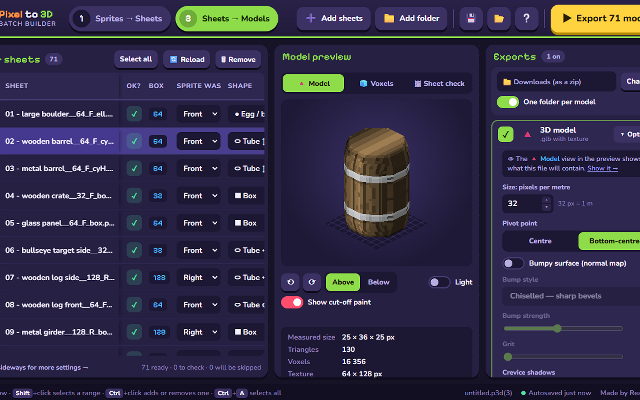Open Right dropdown for metal girder
This screenshot has height=400, width=640.
[x=198, y=332]
